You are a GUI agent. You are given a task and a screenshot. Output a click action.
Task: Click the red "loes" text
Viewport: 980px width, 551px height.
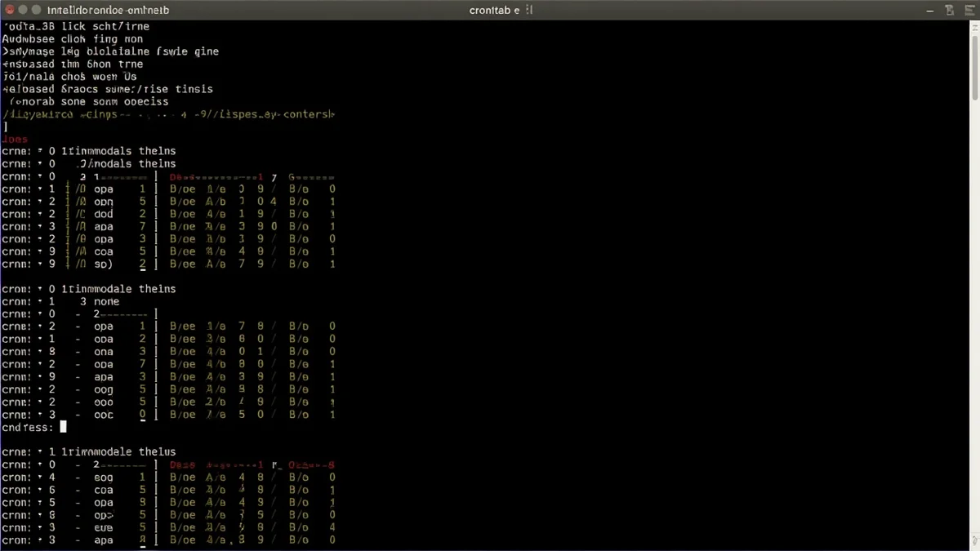coord(15,139)
